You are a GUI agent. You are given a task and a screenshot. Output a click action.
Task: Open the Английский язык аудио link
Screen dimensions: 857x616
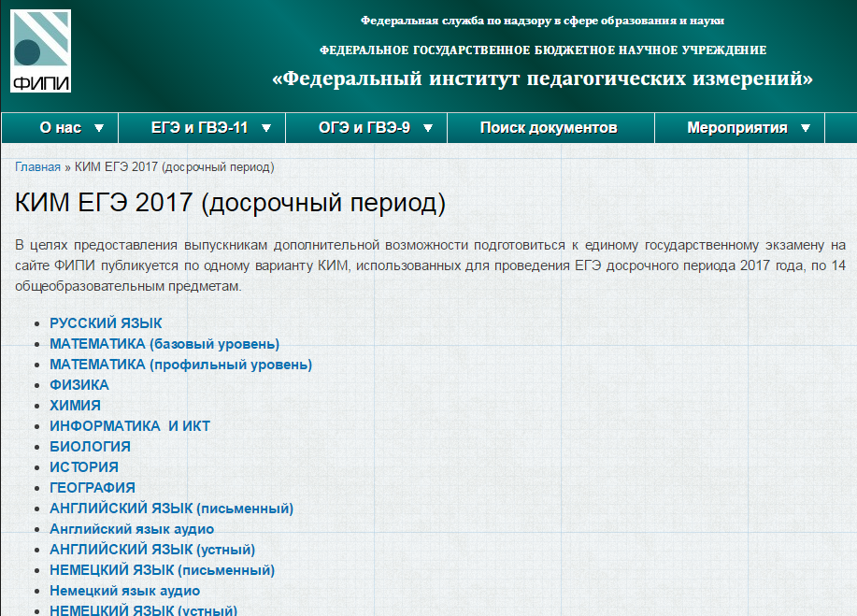click(x=132, y=529)
